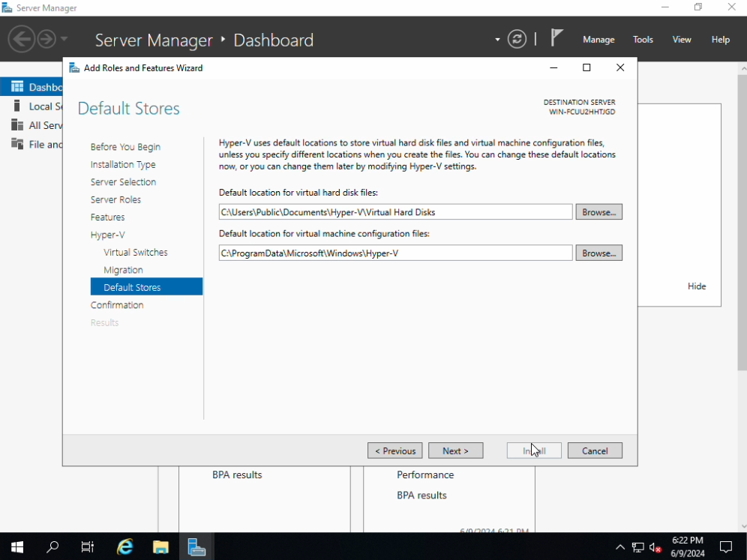747x560 pixels.
Task: Open the Action Center notification icon
Action: pyautogui.click(x=725, y=547)
